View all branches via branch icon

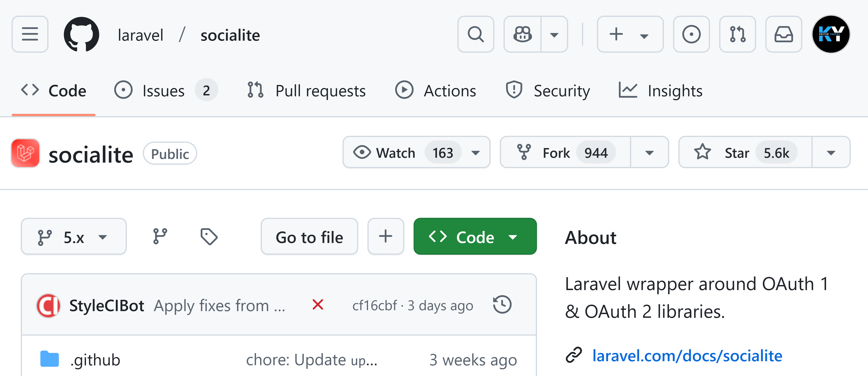pyautogui.click(x=160, y=236)
